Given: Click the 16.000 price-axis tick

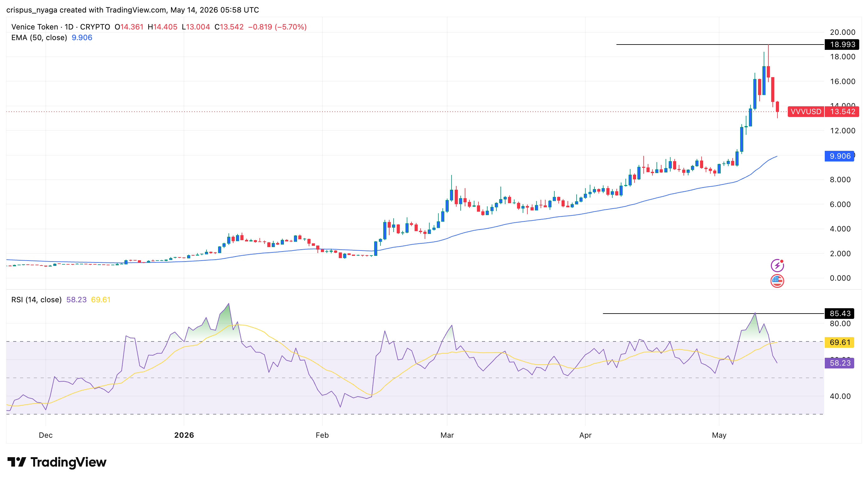Looking at the screenshot, I should pos(842,81).
